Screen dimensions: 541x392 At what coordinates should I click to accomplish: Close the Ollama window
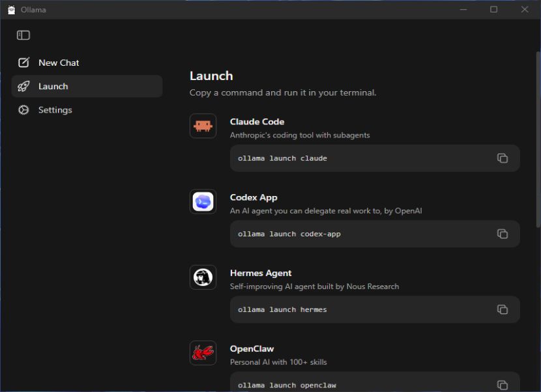[x=525, y=10]
